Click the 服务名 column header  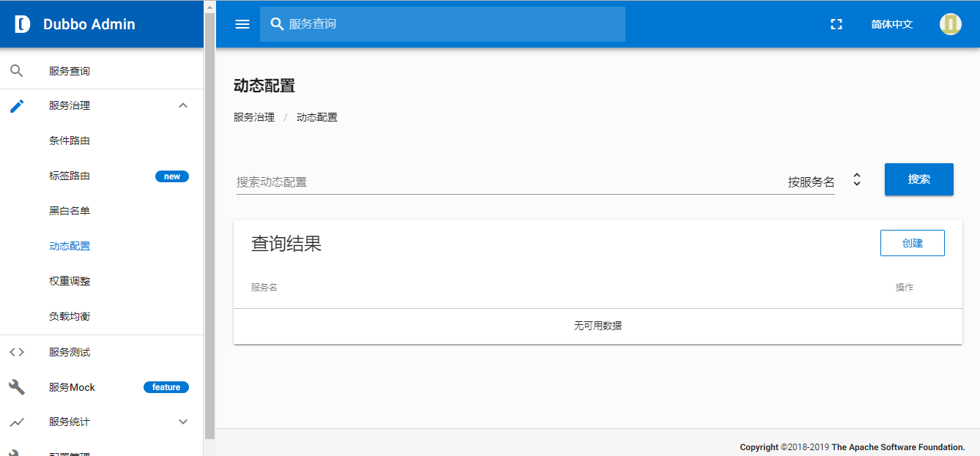pyautogui.click(x=264, y=288)
